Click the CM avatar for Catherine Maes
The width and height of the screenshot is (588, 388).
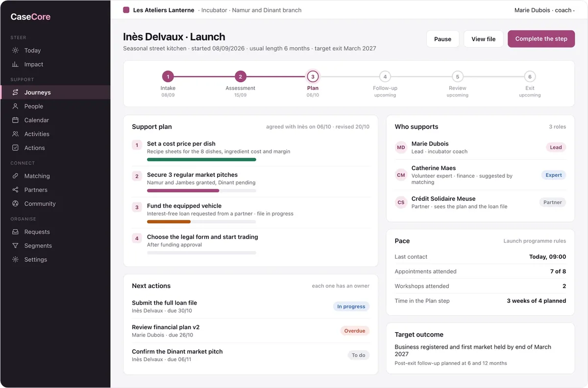tap(401, 175)
